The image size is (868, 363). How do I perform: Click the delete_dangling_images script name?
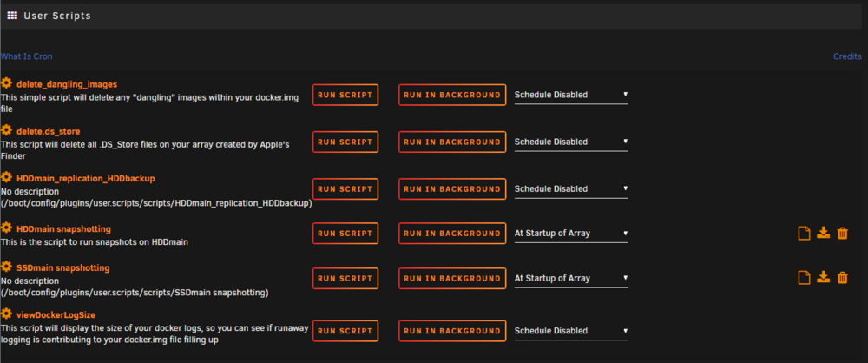point(67,84)
